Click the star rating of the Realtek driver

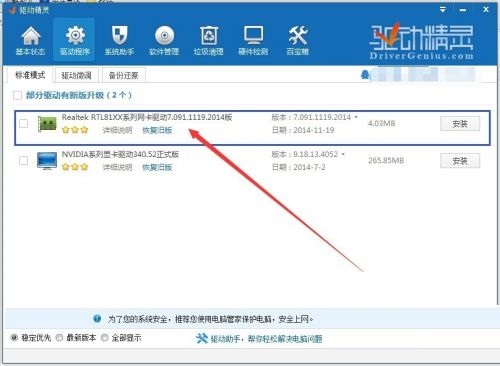coord(75,130)
